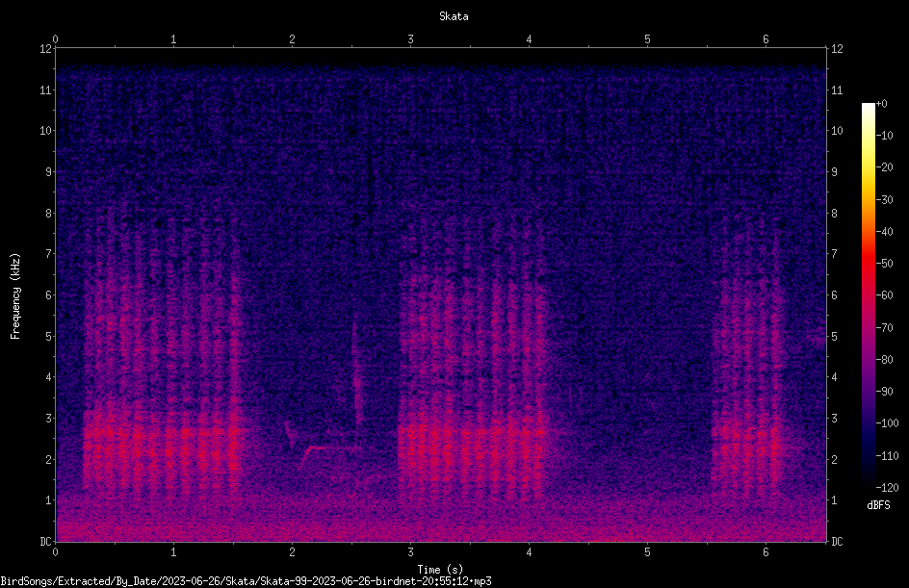Click the "2" tick on the bottom time axis

[x=292, y=552]
